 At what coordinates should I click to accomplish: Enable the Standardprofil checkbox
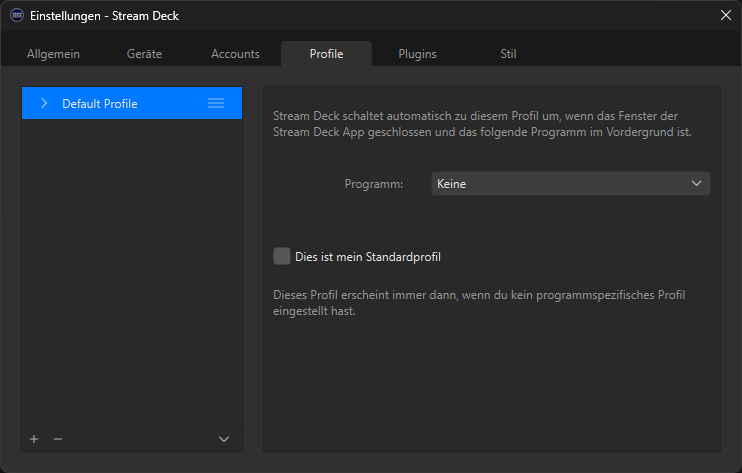tap(282, 256)
